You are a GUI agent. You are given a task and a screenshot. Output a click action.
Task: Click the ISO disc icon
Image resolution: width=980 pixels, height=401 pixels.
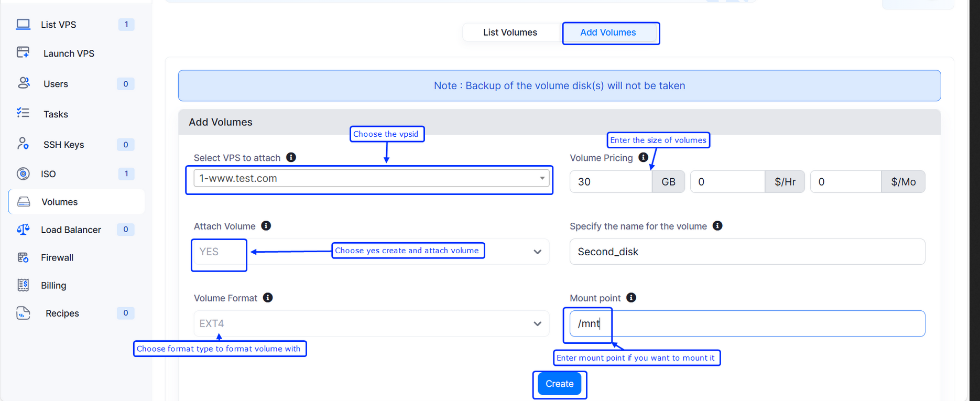23,174
